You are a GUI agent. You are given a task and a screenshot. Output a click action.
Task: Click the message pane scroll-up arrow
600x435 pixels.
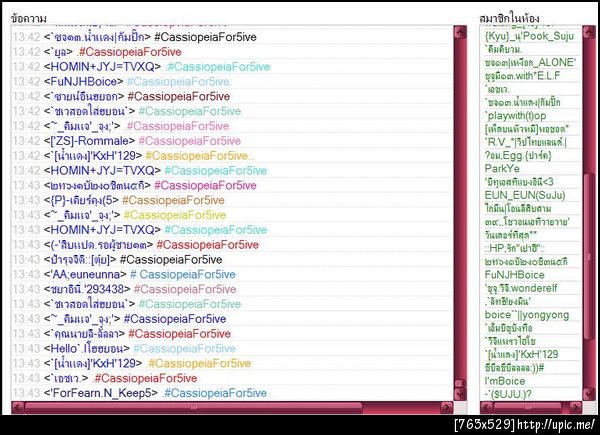coord(460,33)
